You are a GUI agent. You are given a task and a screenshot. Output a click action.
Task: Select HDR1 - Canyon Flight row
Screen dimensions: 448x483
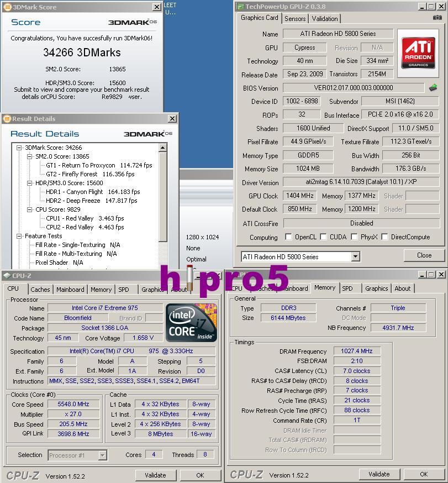pos(93,192)
